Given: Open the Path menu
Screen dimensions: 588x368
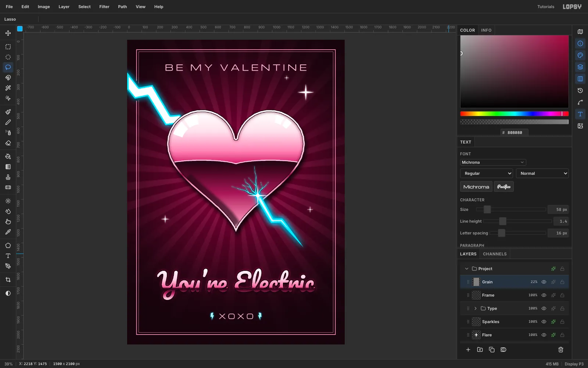Looking at the screenshot, I should coord(122,7).
